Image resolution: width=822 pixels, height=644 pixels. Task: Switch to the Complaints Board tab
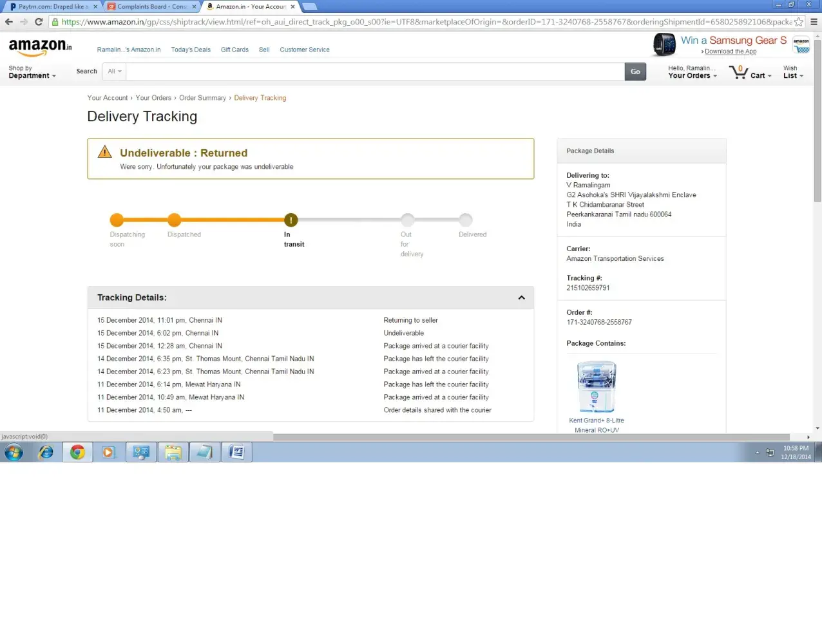(x=152, y=6)
